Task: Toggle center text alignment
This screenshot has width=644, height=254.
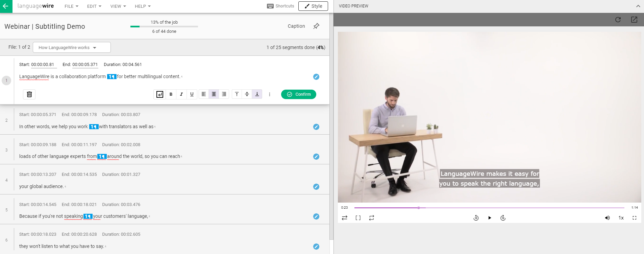Action: coord(214,94)
